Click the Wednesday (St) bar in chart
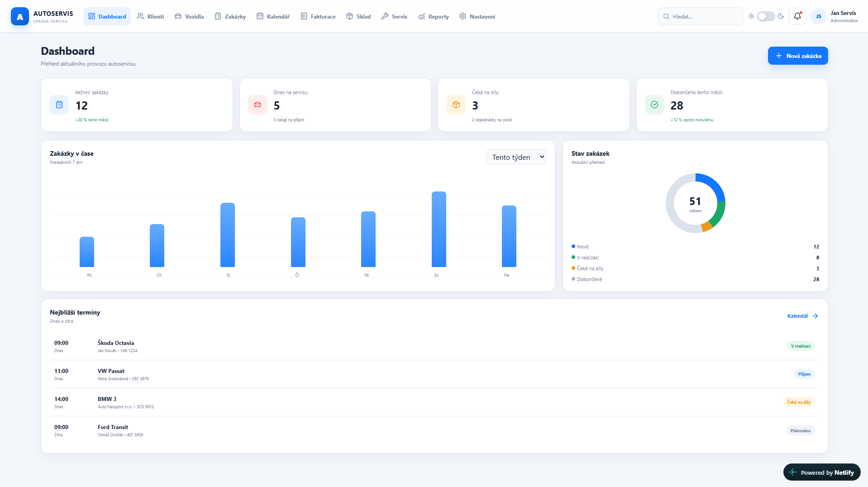The height and width of the screenshot is (487, 868). click(228, 235)
